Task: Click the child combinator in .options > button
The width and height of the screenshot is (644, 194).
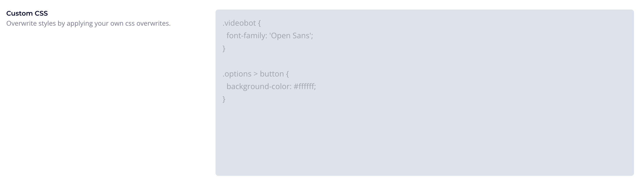Action: click(x=256, y=73)
